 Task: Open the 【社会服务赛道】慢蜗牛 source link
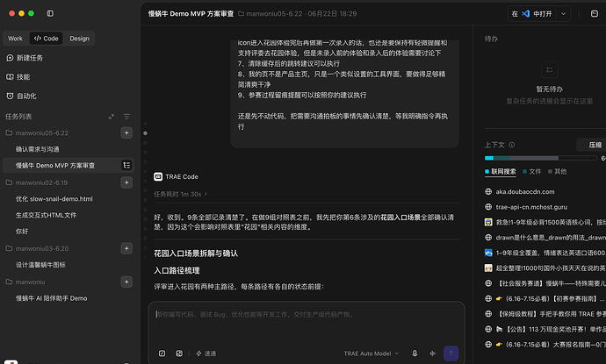[x=545, y=283]
